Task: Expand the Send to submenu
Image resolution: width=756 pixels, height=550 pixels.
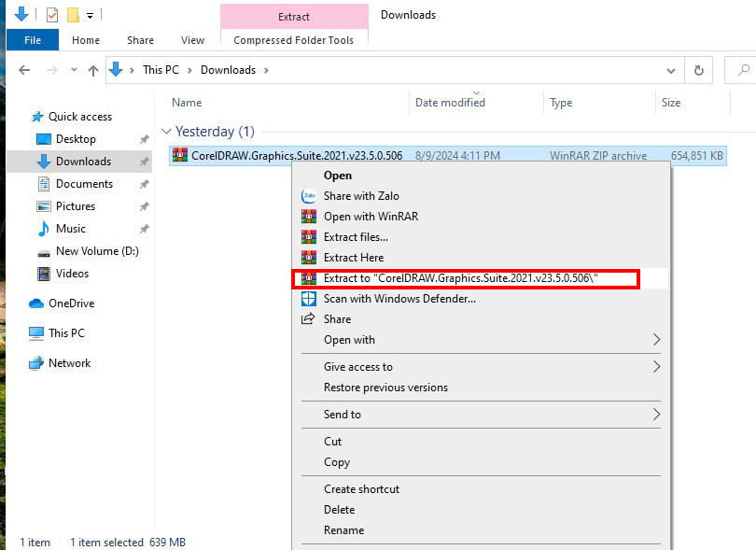Action: (x=481, y=415)
